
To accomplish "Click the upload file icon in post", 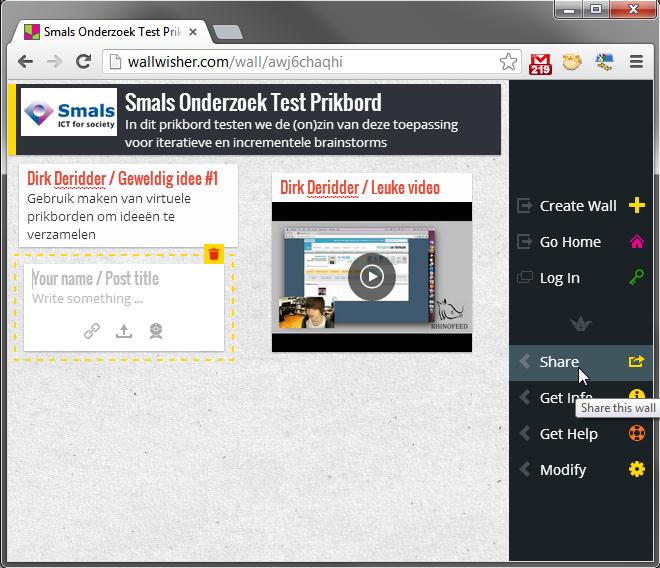I will coord(124,331).
